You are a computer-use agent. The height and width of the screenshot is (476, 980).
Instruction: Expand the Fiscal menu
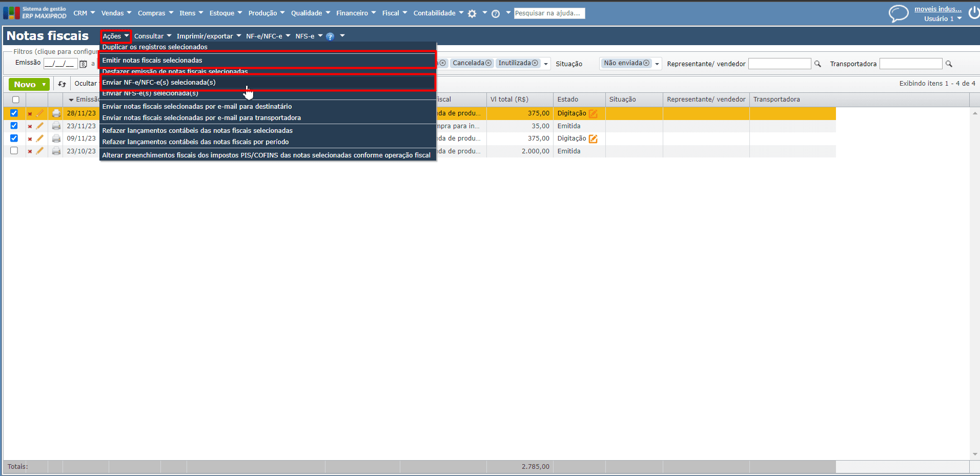(x=395, y=13)
